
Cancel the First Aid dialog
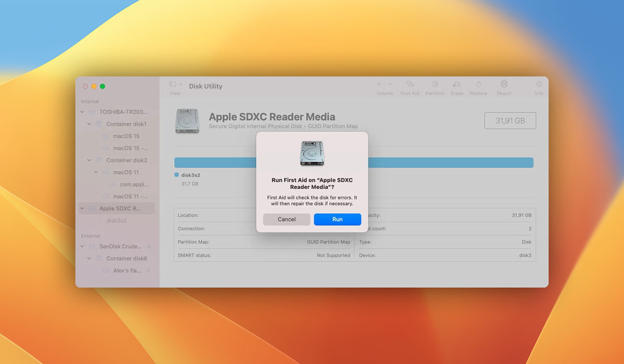tap(287, 219)
